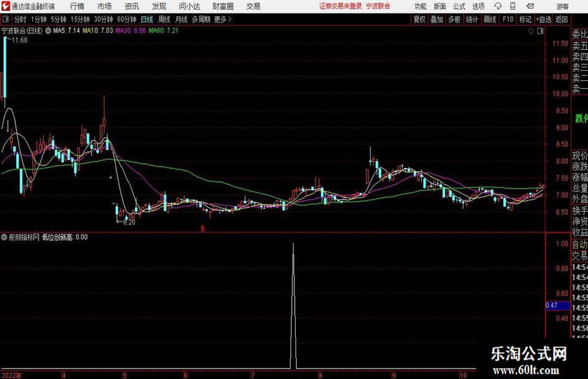Open the mail envelope icon
Viewport: 588px width, 379px height.
530,6
